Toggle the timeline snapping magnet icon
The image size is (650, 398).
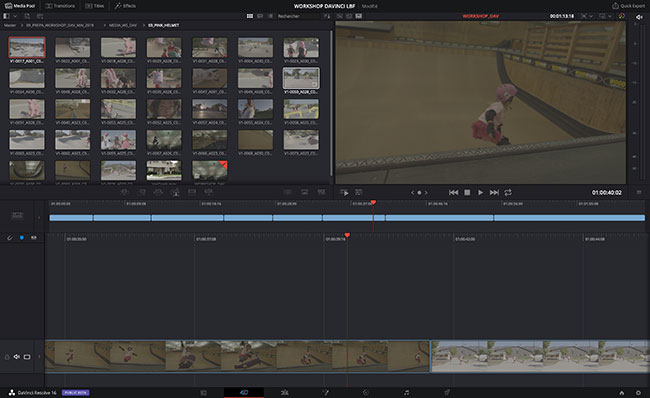point(10,238)
